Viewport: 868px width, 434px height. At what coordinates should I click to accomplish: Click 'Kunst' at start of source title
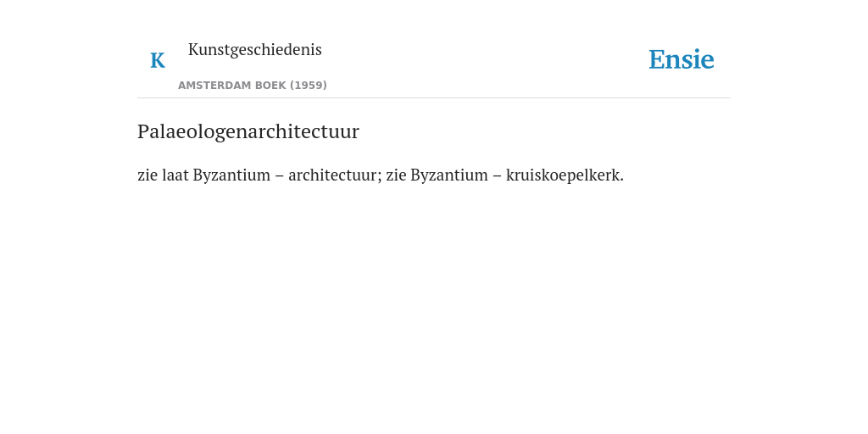(209, 50)
